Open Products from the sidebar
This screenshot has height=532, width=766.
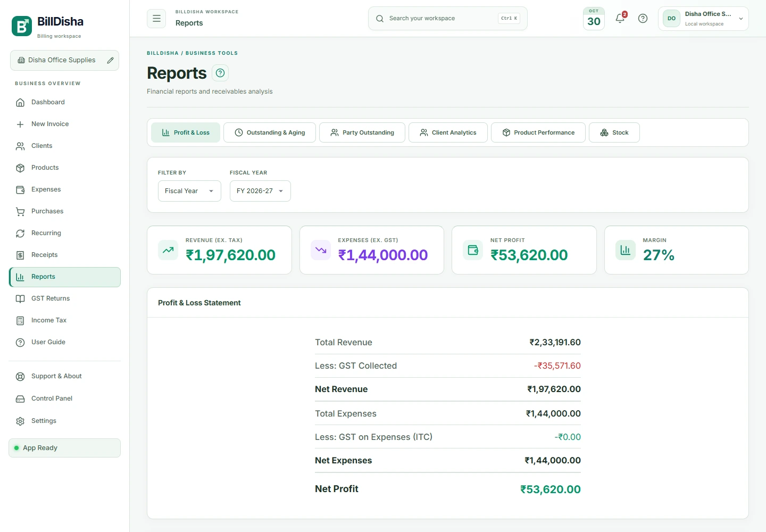point(65,168)
